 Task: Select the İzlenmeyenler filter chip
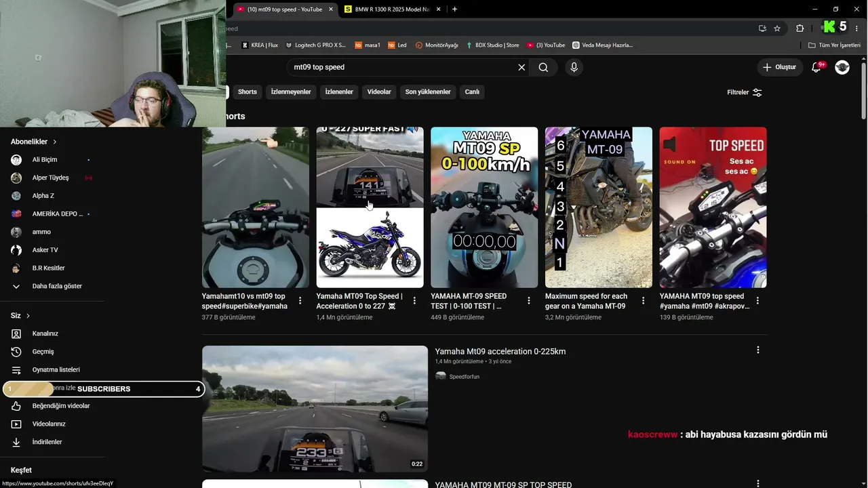tap(291, 91)
